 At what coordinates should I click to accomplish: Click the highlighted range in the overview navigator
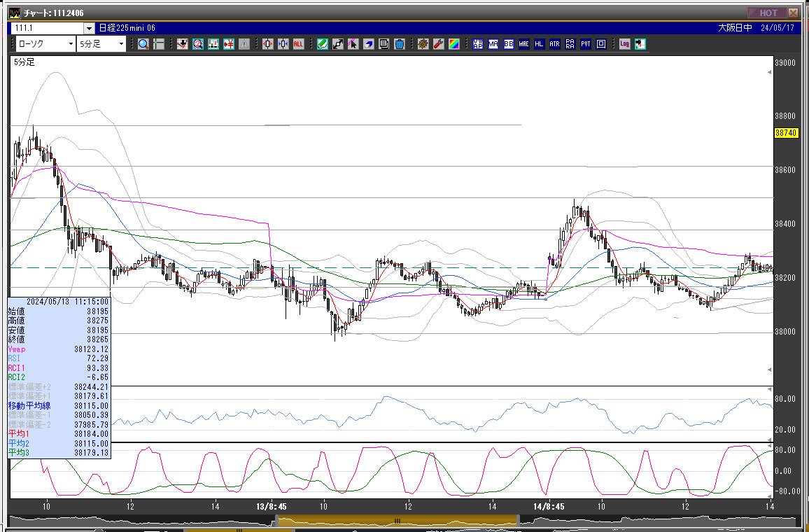tap(398, 521)
